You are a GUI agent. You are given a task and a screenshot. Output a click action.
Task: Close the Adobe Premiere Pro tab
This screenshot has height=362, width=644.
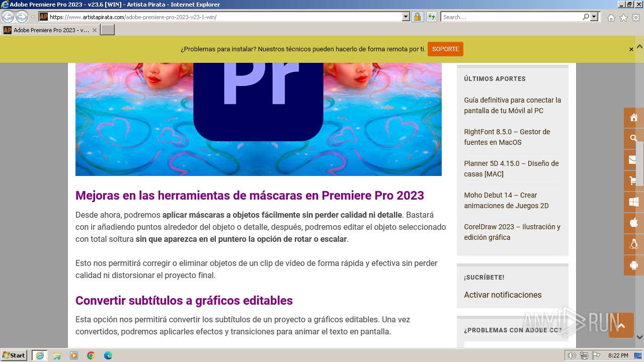(94, 30)
